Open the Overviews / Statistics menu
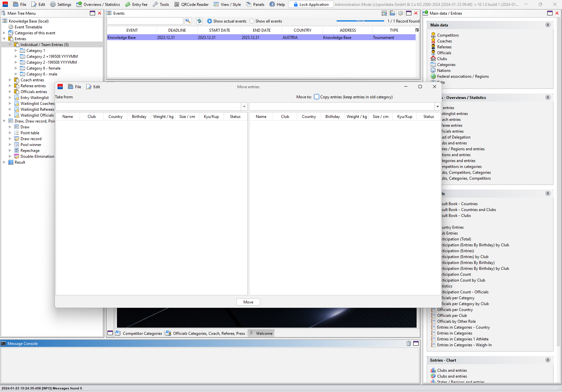The image size is (562, 392). 98,4
